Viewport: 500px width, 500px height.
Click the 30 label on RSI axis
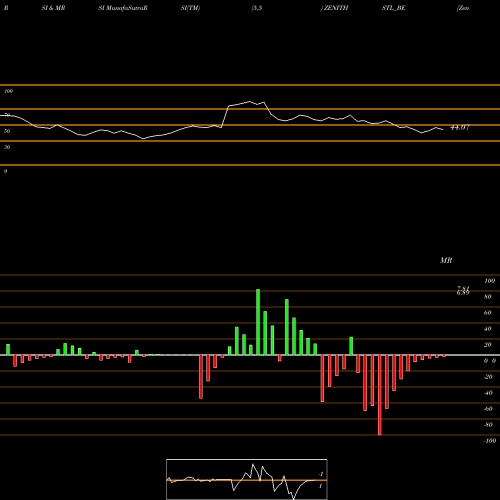pyautogui.click(x=7, y=147)
